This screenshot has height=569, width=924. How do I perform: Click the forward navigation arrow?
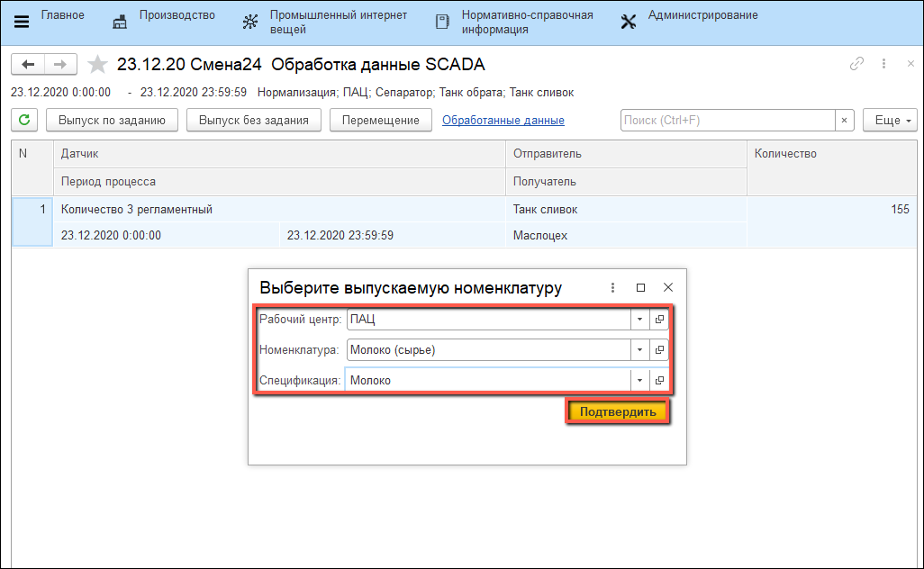pyautogui.click(x=60, y=64)
